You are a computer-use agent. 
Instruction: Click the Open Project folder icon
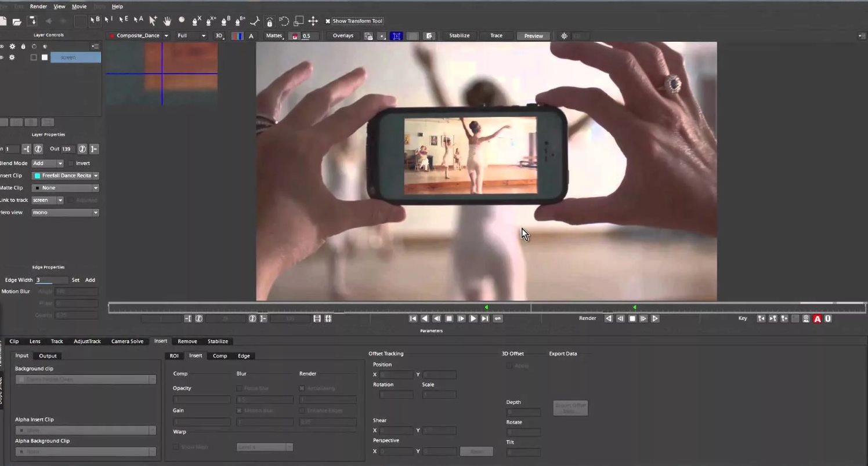[x=17, y=21]
